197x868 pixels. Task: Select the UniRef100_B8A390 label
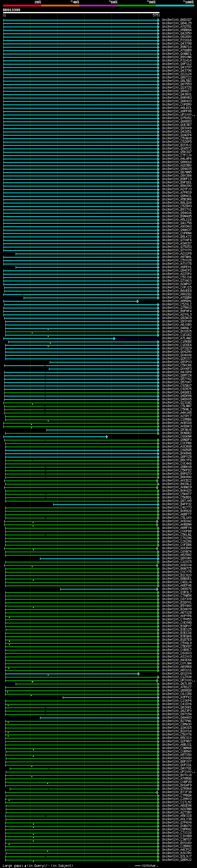(177, 186)
